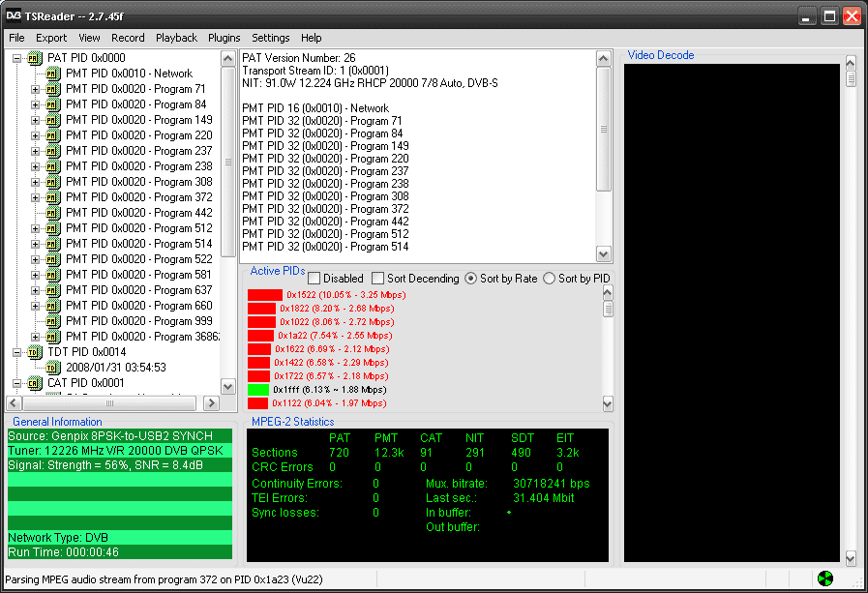The height and width of the screenshot is (593, 868).
Task: Select the Program 581 PMT icon
Action: 52,275
